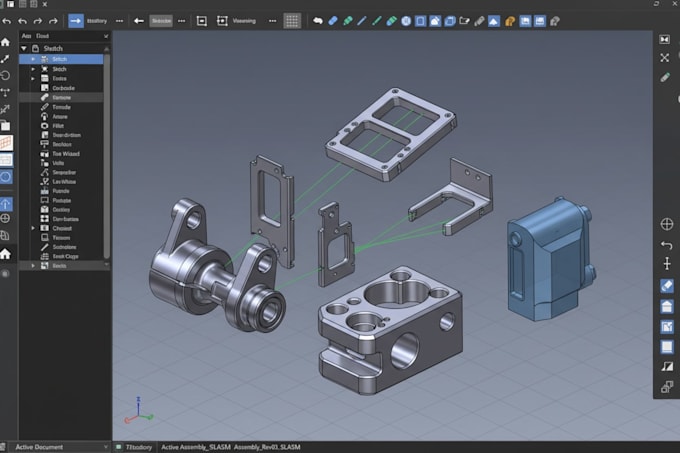Click the green status indicator in status bar
Viewport: 680px width, 453px height.
point(118,447)
